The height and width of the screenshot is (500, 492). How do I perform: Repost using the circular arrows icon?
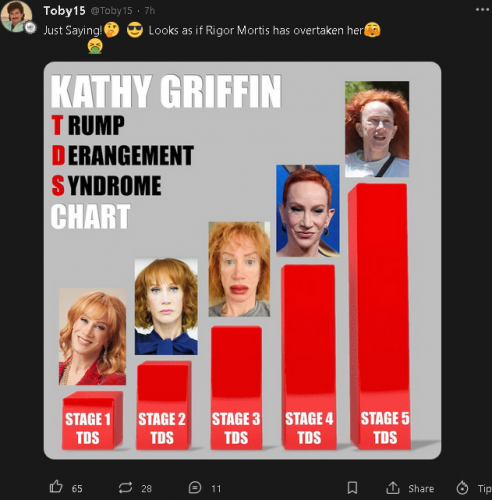tap(125, 488)
